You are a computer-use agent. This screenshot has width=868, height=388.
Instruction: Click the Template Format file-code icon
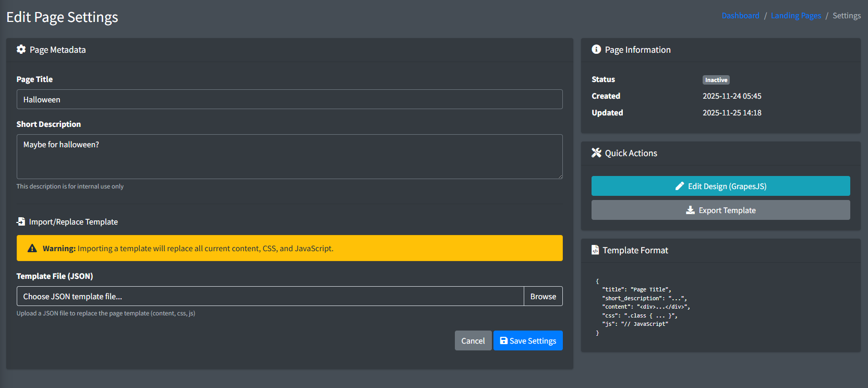click(x=595, y=250)
